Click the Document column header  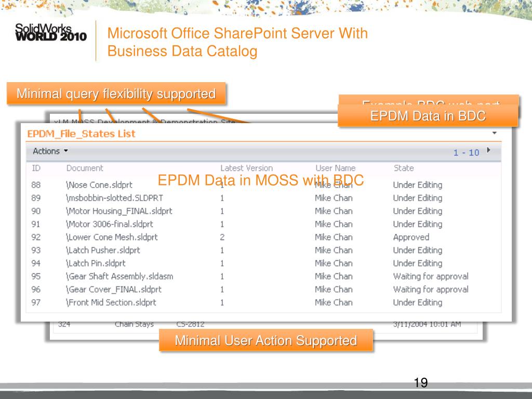pos(85,168)
